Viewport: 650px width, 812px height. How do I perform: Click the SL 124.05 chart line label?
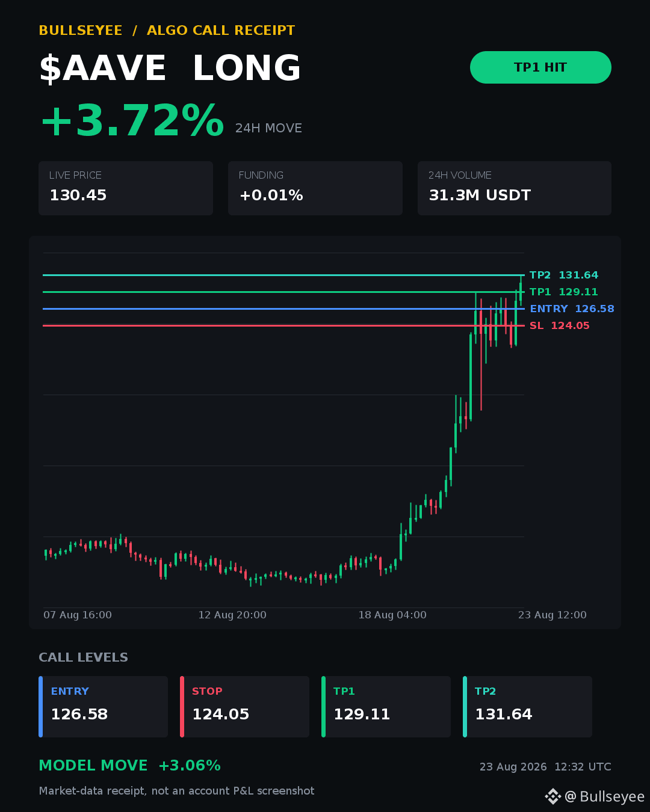[x=560, y=325]
